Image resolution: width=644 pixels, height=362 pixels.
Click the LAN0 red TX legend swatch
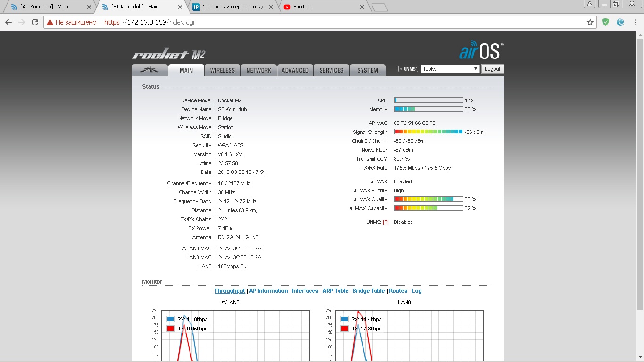point(345,329)
